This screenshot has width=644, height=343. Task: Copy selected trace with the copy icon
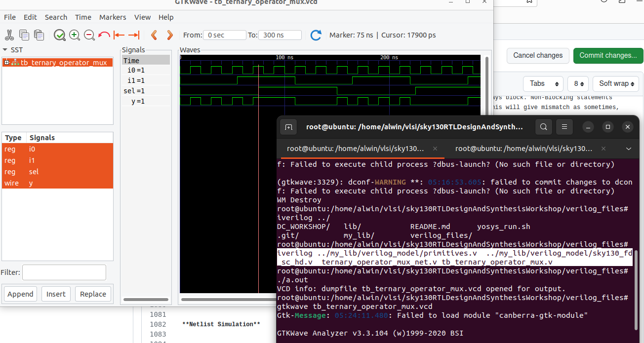(x=24, y=35)
